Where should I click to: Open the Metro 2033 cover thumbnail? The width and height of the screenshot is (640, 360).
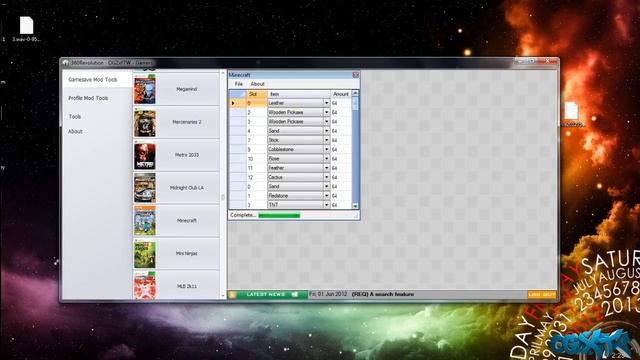coord(144,156)
